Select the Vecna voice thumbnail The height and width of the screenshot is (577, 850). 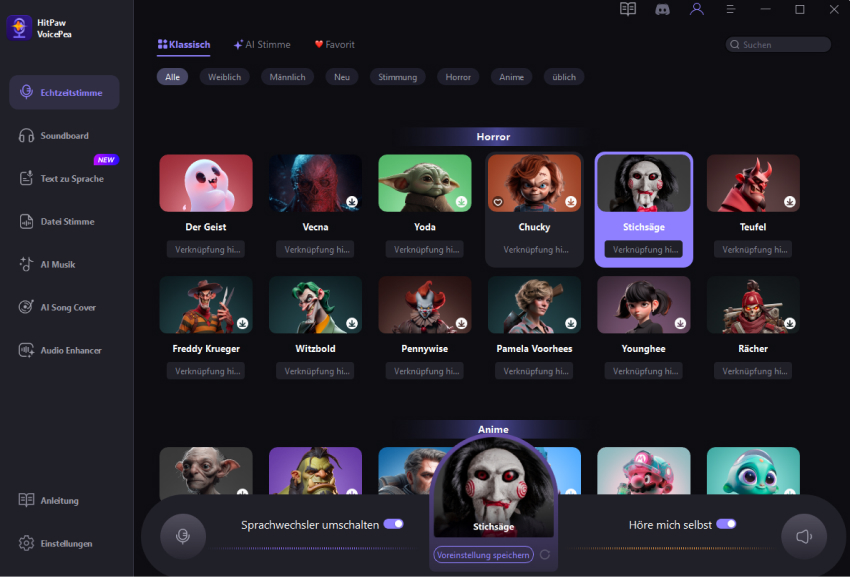point(315,183)
